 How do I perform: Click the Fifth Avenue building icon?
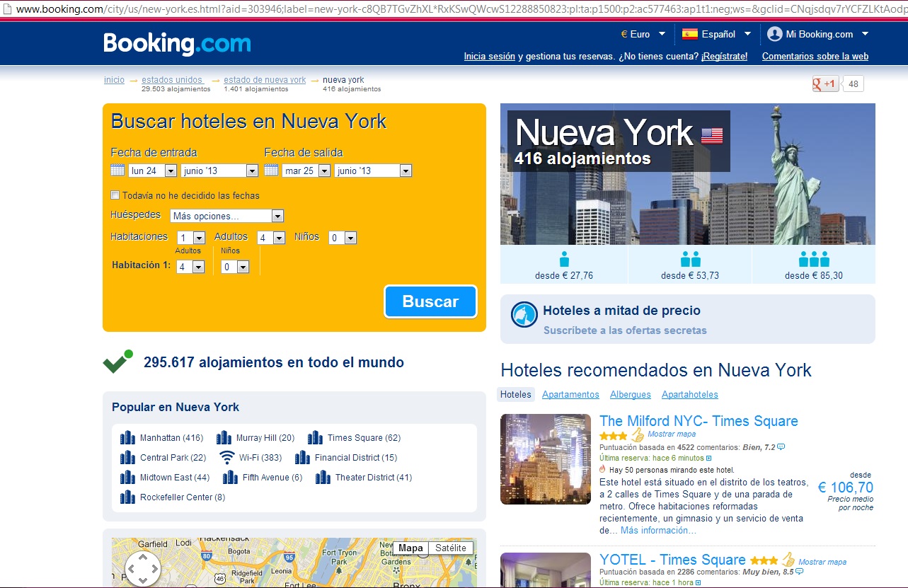[230, 478]
